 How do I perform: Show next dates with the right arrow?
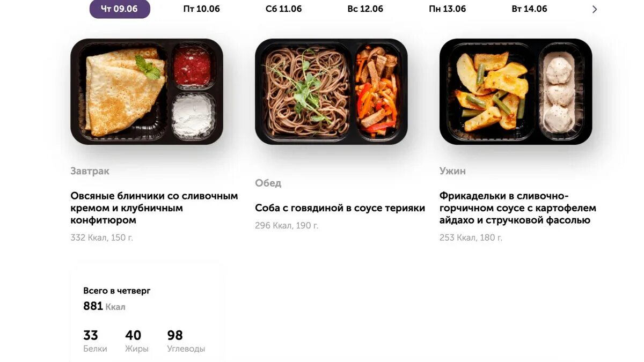click(594, 9)
